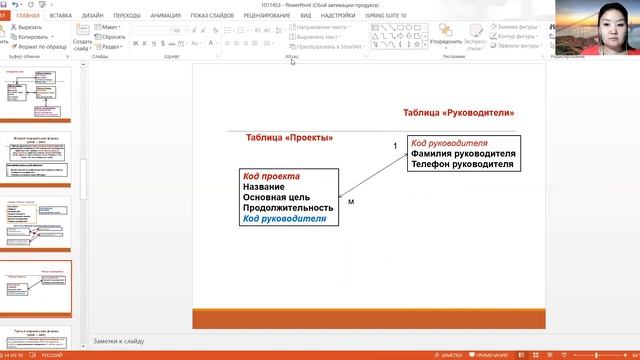This screenshot has width=640, height=360.
Task: Open the Анимация tab
Action: [165, 16]
